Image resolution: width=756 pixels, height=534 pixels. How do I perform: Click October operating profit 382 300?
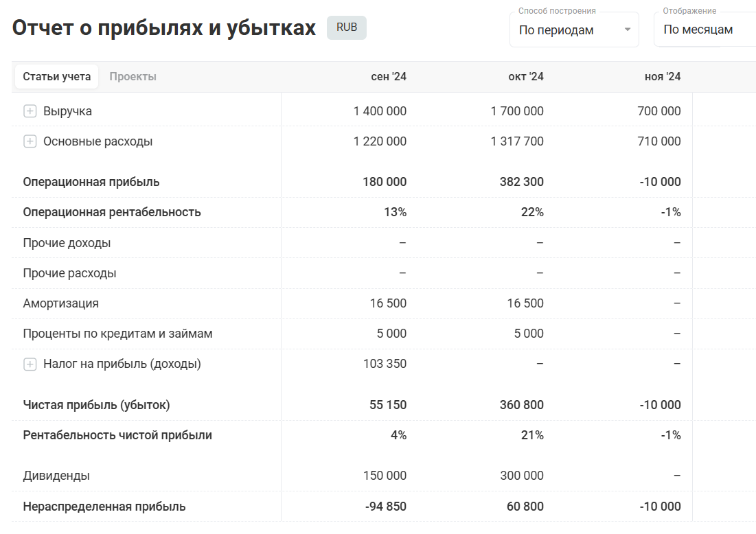pyautogui.click(x=521, y=182)
